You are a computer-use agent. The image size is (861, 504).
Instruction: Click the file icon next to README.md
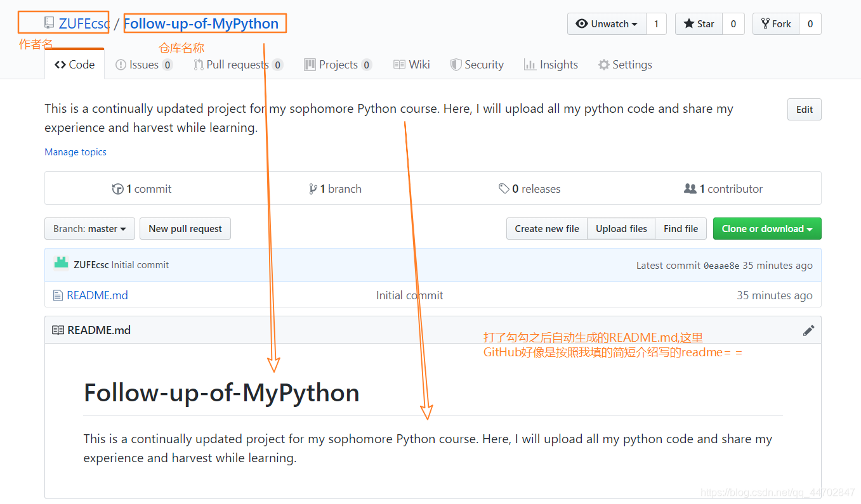(x=57, y=295)
